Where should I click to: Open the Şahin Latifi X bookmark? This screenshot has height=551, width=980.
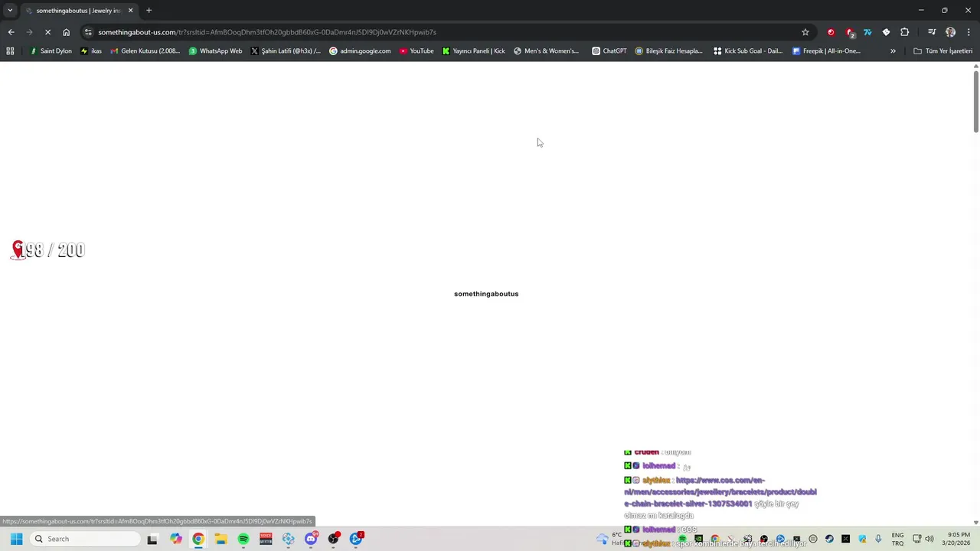pos(286,51)
